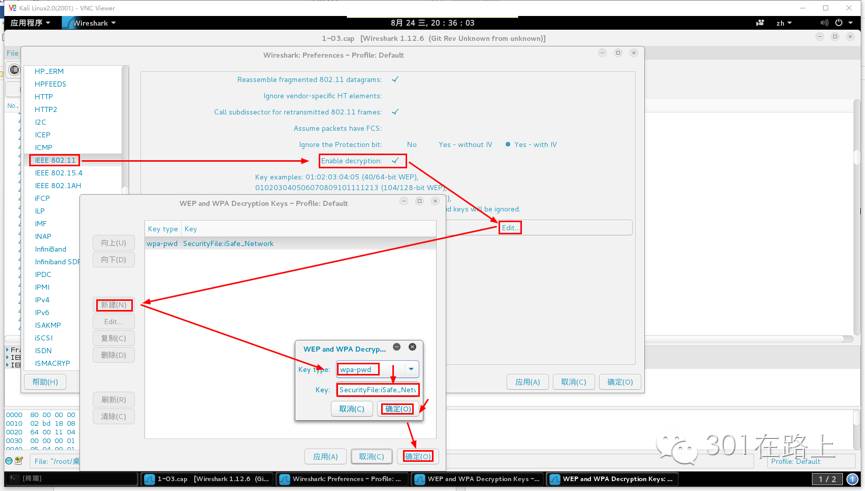Open the zh input language menu
Viewport: 865px width, 491px height.
click(783, 23)
